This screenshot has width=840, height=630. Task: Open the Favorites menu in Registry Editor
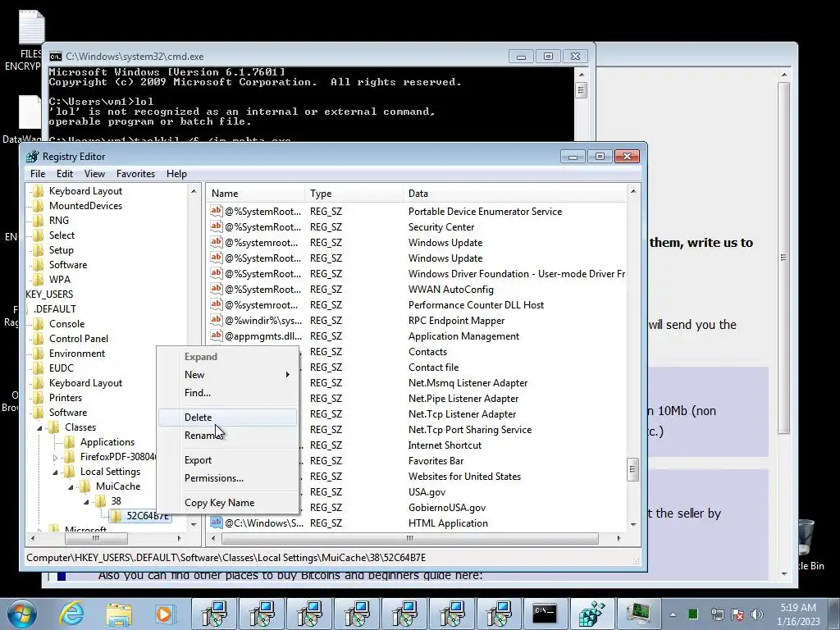click(x=135, y=174)
